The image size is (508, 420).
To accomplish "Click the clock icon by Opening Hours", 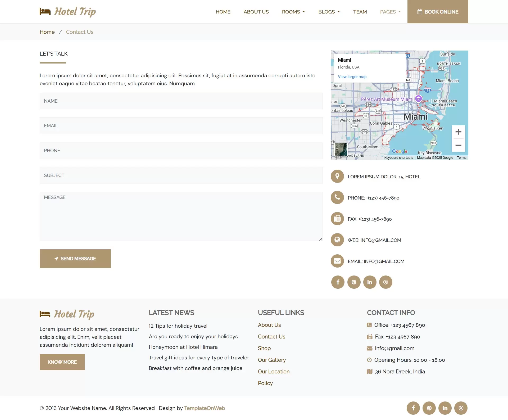I will pos(369,360).
